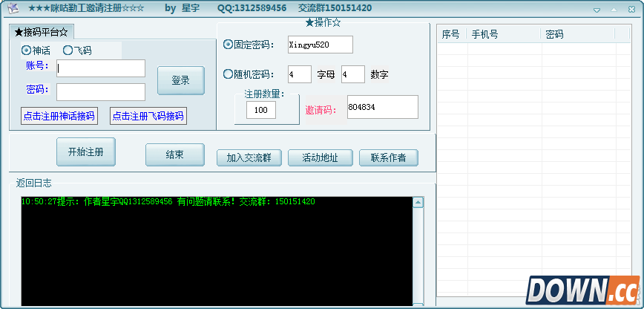Click the 账号 account input field
644x309 pixels.
101,68
